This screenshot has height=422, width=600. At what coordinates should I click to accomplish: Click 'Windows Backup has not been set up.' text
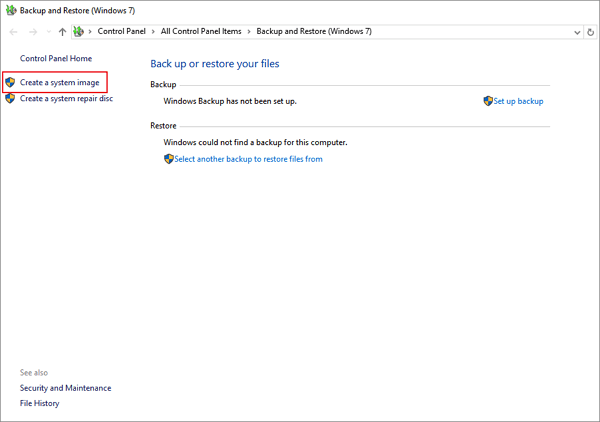(230, 101)
